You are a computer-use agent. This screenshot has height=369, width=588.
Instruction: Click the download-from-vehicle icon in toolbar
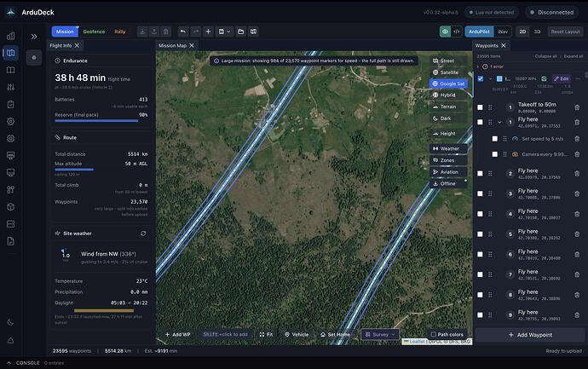142,32
